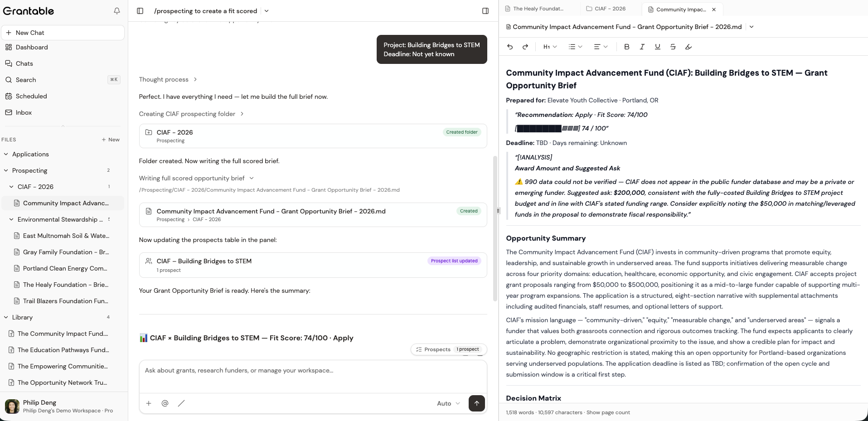Open The Opportunity Network Tru... file
Image resolution: width=868 pixels, height=421 pixels.
click(63, 382)
